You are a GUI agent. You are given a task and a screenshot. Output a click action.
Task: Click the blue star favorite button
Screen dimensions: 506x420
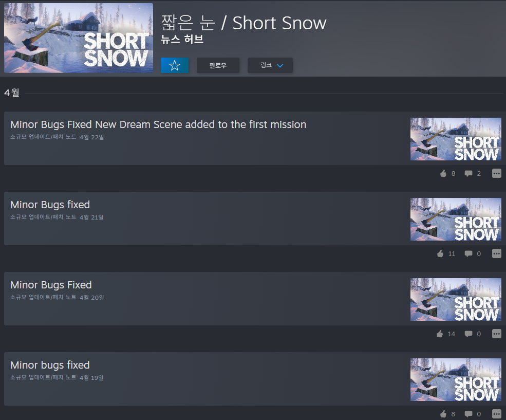tap(175, 65)
